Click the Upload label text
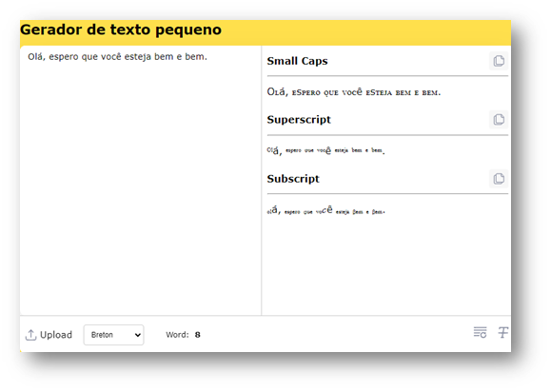Image resolution: width=551 pixels, height=392 pixels. point(56,335)
